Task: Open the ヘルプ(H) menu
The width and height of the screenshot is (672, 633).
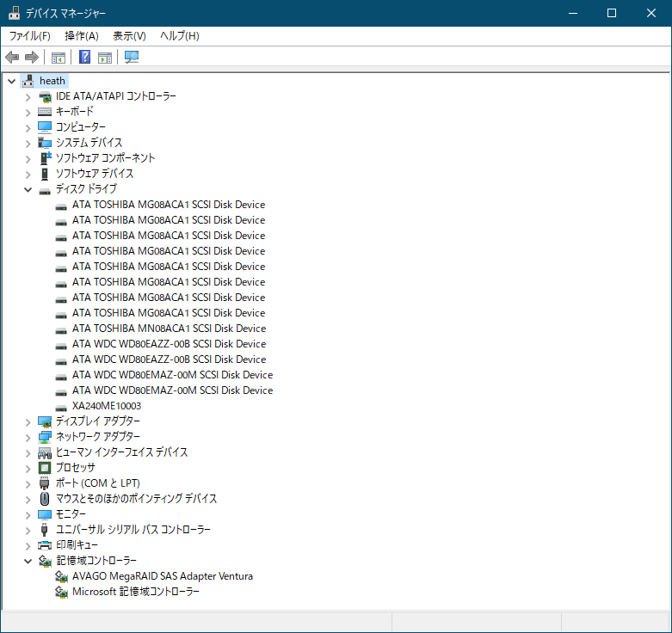Action: [180, 36]
